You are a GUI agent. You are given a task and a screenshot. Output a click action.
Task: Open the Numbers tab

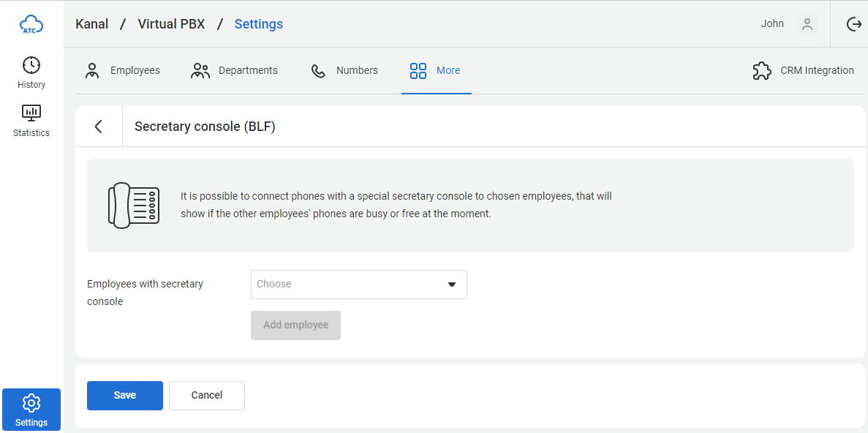(344, 71)
